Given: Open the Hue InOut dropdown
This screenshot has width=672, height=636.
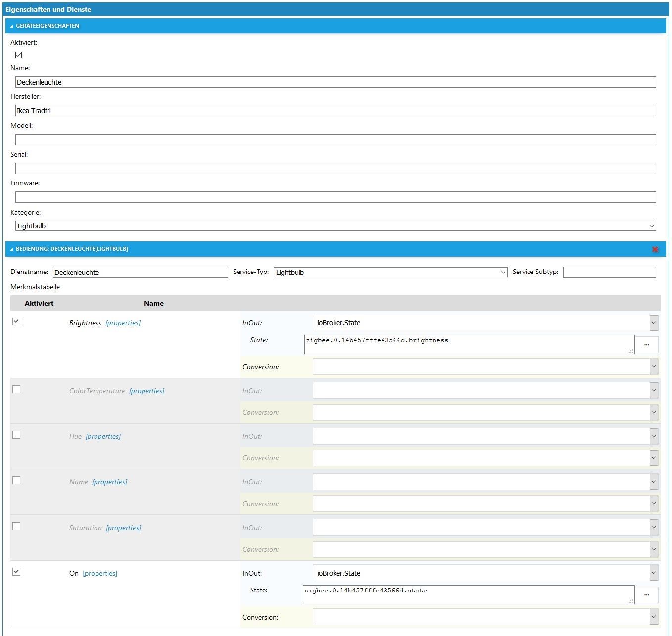Looking at the screenshot, I should click(x=485, y=436).
